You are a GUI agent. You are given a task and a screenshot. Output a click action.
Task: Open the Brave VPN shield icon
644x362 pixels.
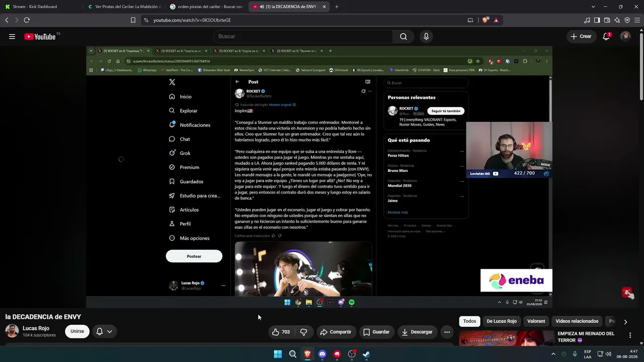click(x=627, y=20)
